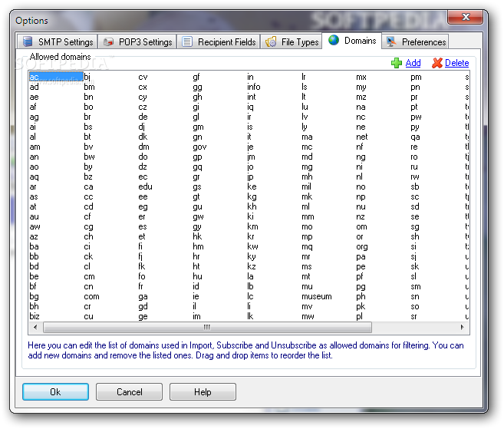
Task: Select the "org" domain entry
Action: click(x=362, y=246)
